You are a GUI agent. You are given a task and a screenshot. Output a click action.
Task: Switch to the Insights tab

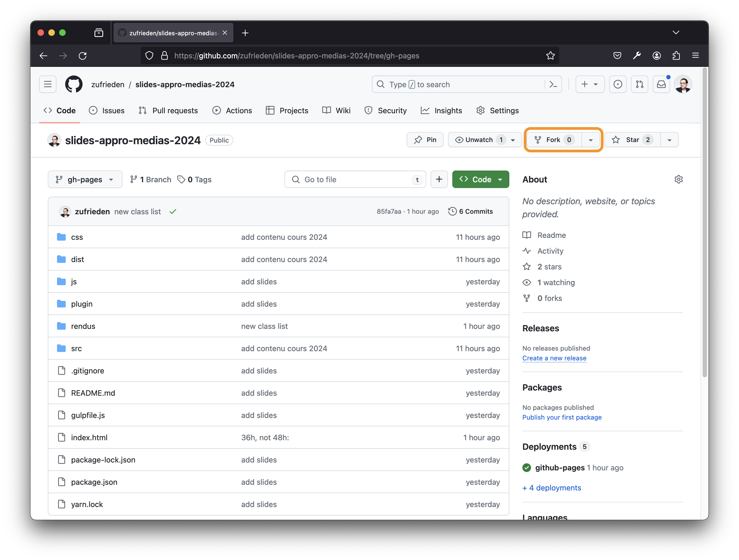point(441,111)
